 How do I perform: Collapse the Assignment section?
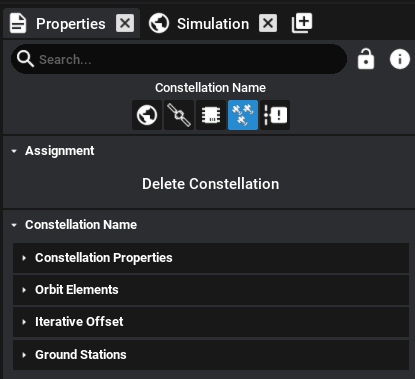(14, 151)
